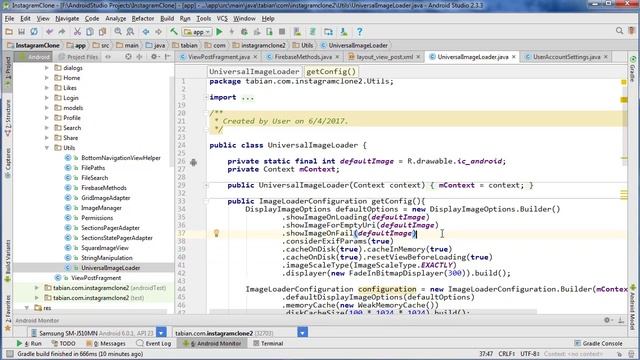Expand the Login folder
The width and height of the screenshot is (640, 360).
[47, 98]
